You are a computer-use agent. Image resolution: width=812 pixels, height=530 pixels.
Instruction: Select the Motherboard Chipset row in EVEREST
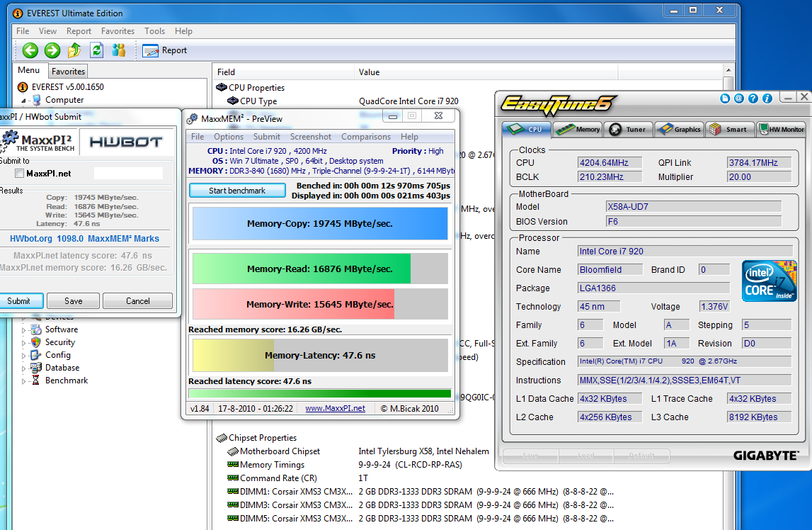point(358,451)
